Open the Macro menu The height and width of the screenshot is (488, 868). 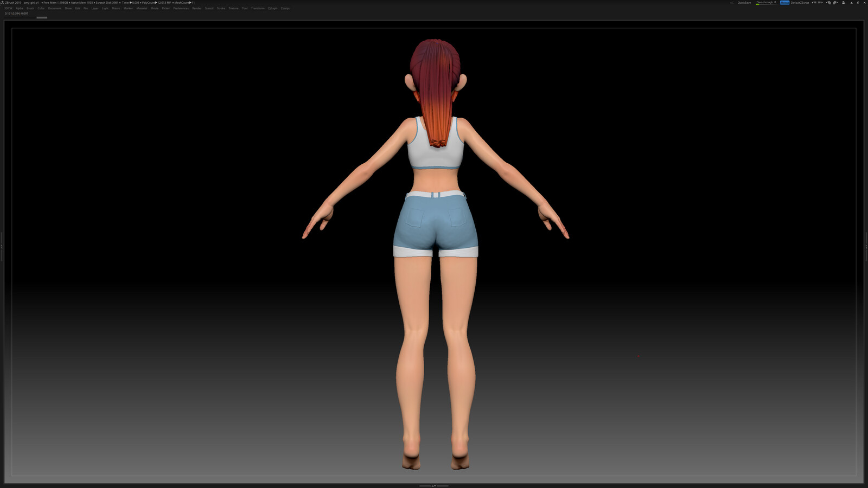coord(116,8)
